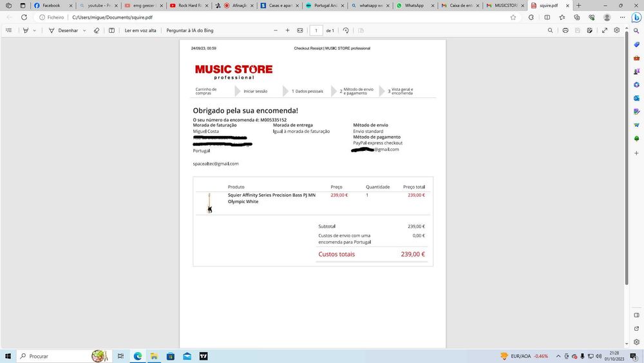Open PDF viewer settings gear

(x=617, y=30)
